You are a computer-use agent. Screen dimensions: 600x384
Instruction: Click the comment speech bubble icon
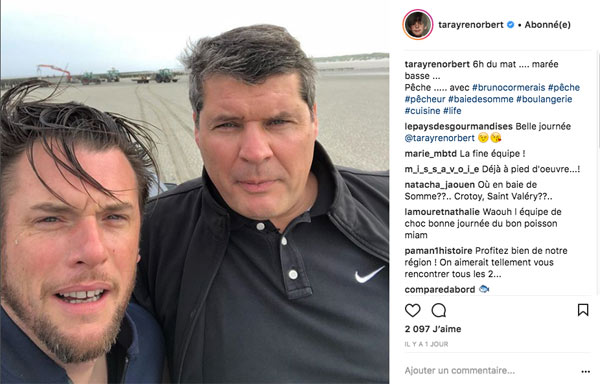(439, 310)
